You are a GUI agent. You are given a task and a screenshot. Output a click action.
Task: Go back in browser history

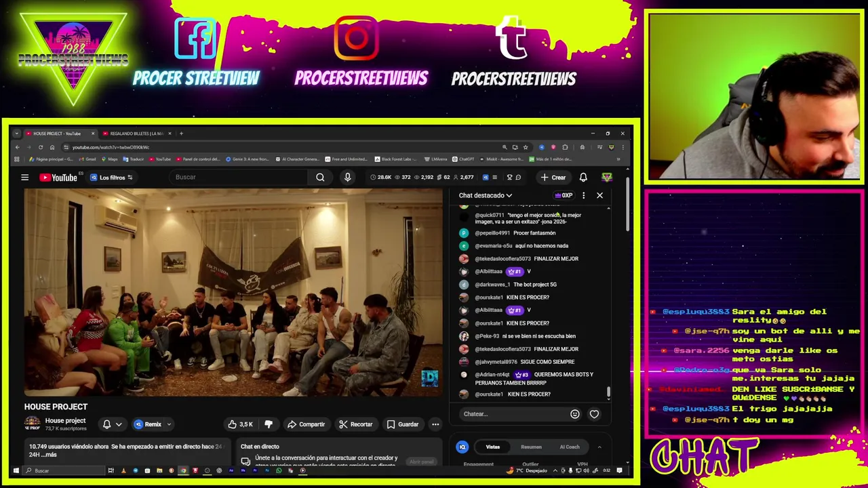18,147
